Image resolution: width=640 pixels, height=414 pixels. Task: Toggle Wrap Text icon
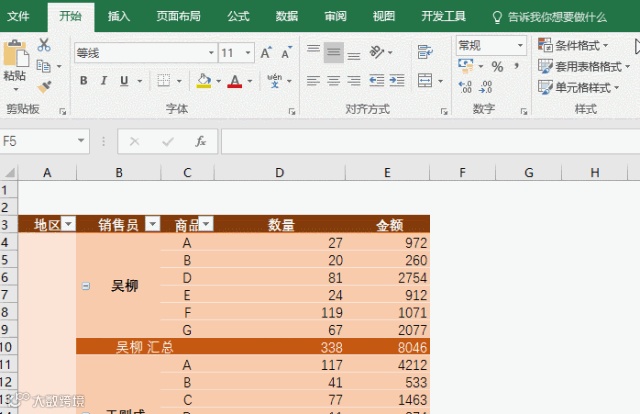[425, 52]
